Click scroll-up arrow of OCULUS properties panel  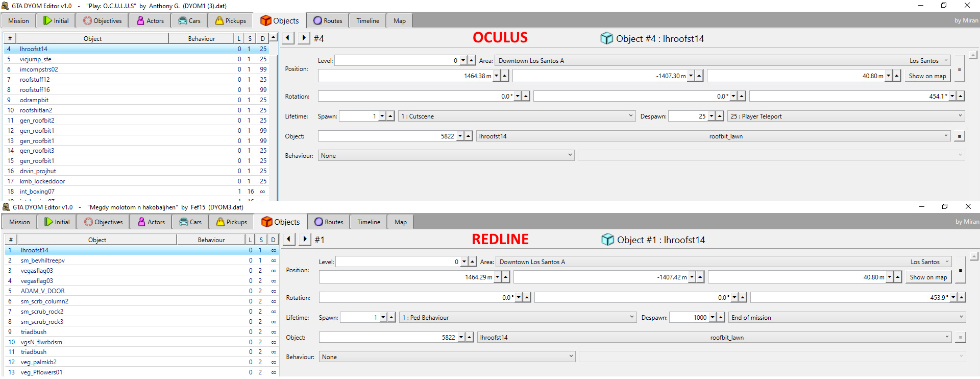click(x=973, y=55)
